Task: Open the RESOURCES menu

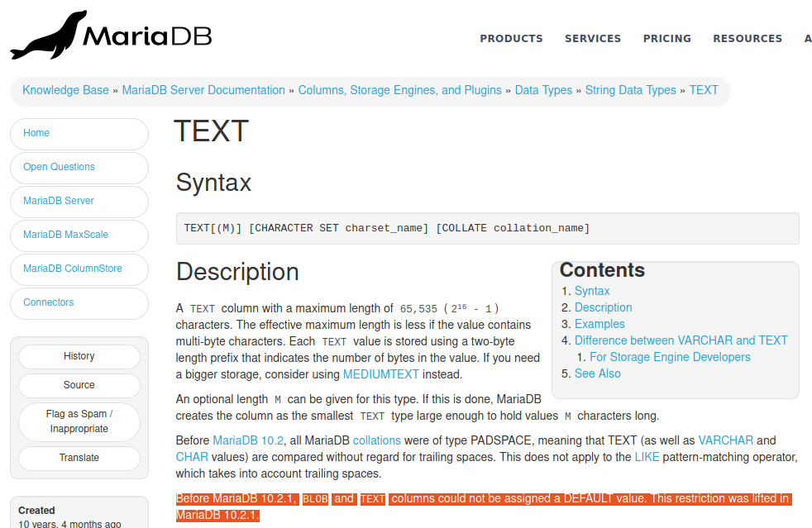Action: click(x=748, y=38)
